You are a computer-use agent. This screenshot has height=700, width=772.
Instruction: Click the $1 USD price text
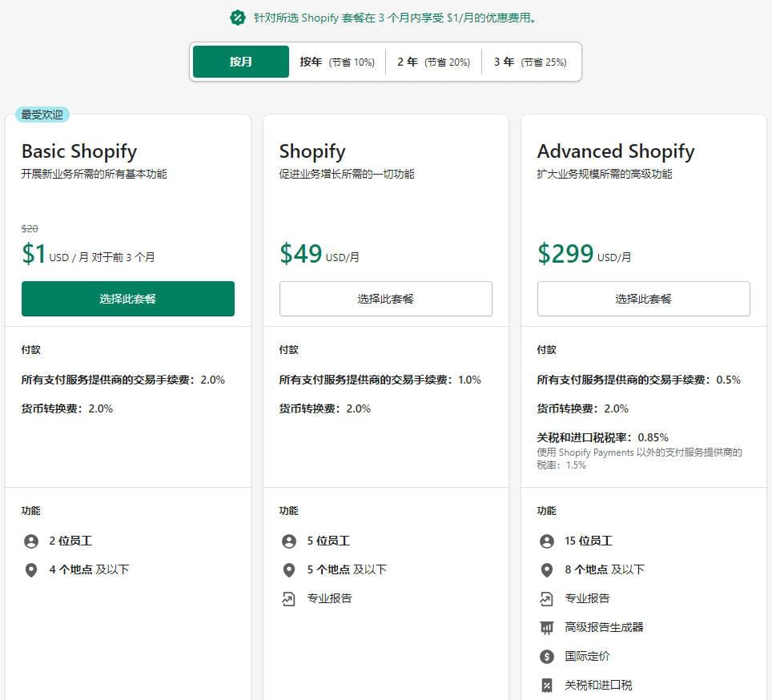[x=88, y=255]
